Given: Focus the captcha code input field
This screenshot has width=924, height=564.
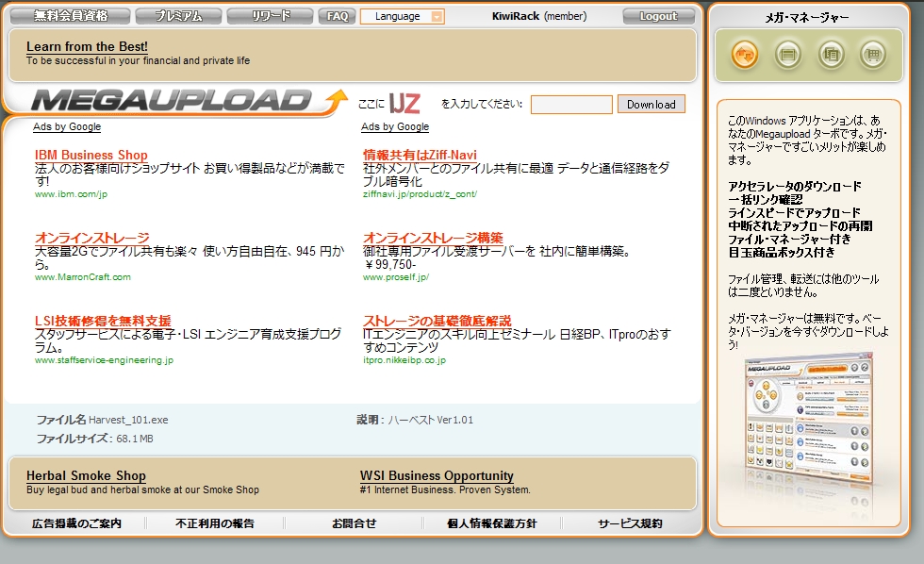Looking at the screenshot, I should [571, 105].
